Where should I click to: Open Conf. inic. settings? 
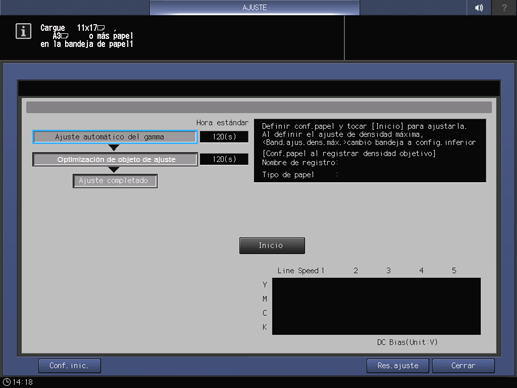tap(69, 366)
